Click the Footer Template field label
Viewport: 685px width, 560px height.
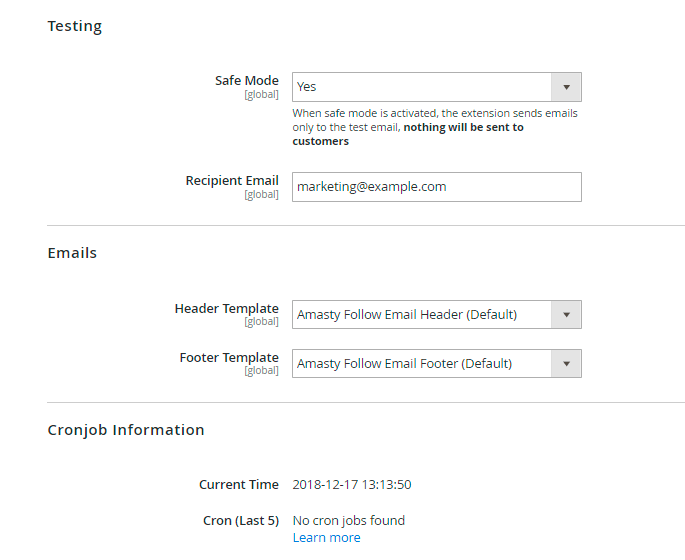coord(229,358)
